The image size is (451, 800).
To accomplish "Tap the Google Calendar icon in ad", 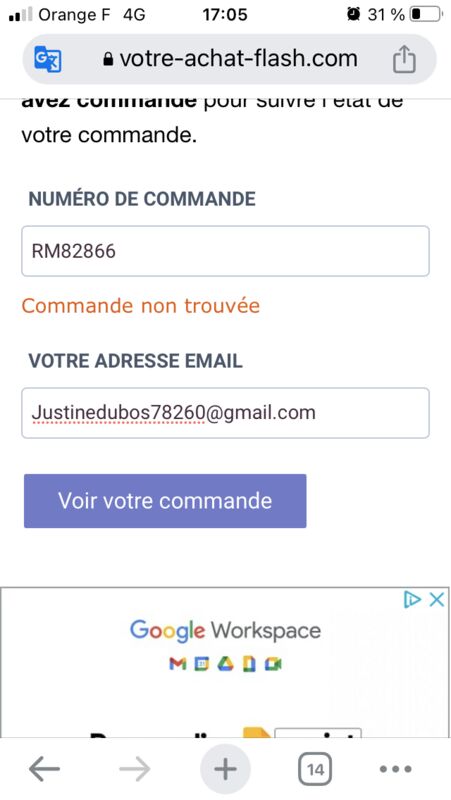I will 202,664.
